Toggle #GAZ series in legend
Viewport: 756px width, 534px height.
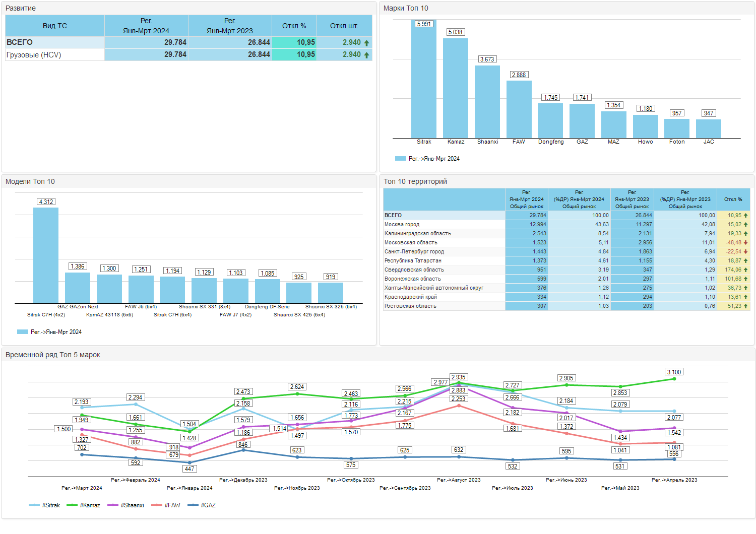202,505
